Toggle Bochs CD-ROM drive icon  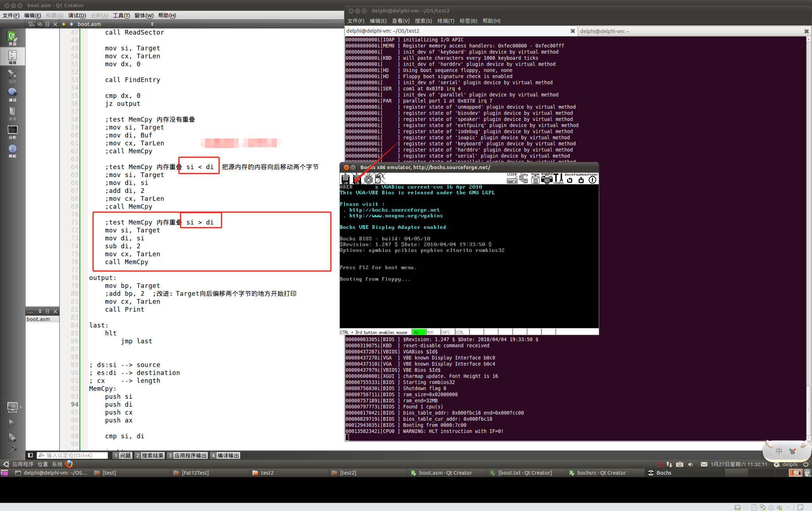(x=369, y=179)
